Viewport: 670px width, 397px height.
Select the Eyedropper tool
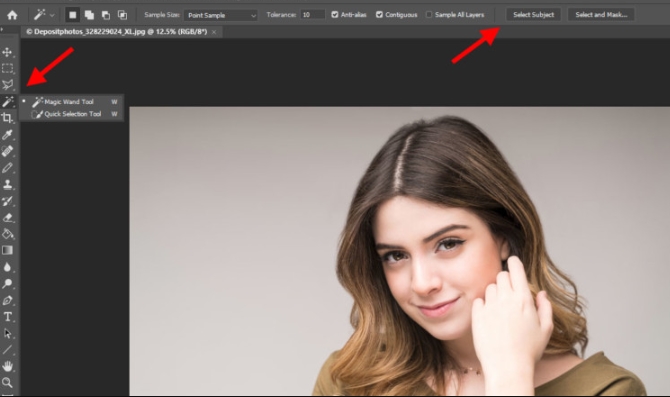[x=7, y=135]
